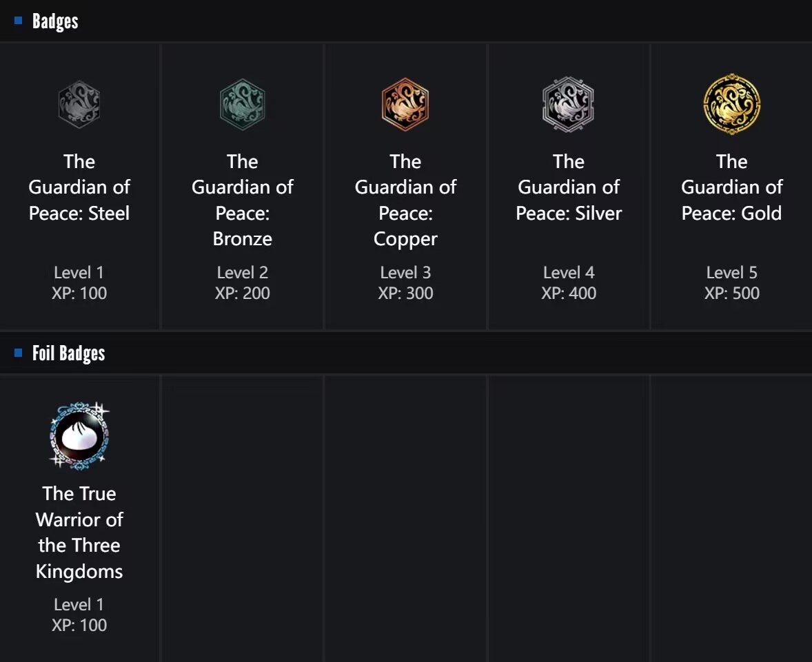Click "The True Warrior of the Three Kingdoms" title
812x662 pixels.
[x=79, y=532]
